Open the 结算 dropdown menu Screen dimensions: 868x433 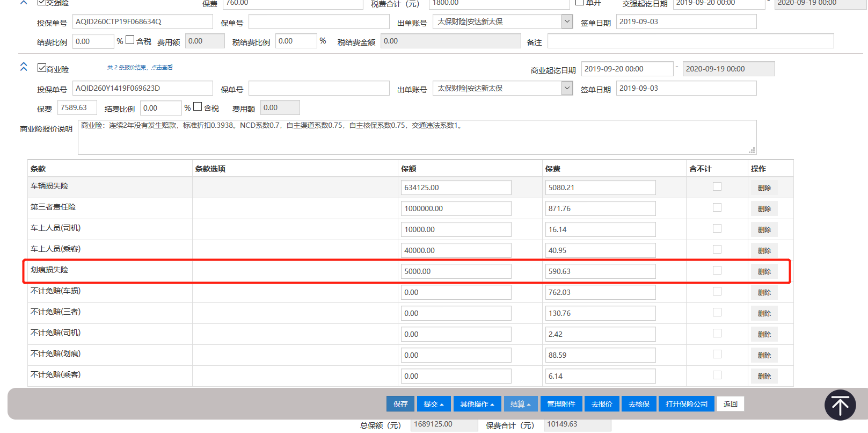(x=520, y=404)
